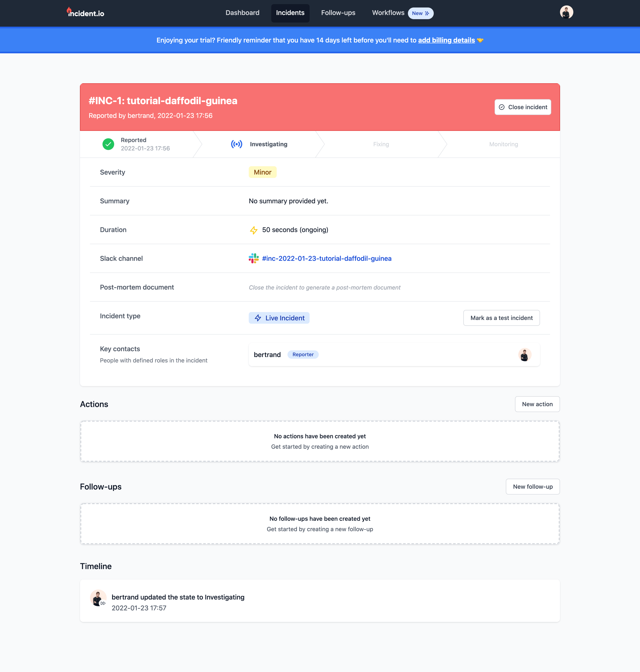Image resolution: width=640 pixels, height=672 pixels.
Task: Switch to the Follow-ups nav tab
Action: point(338,13)
